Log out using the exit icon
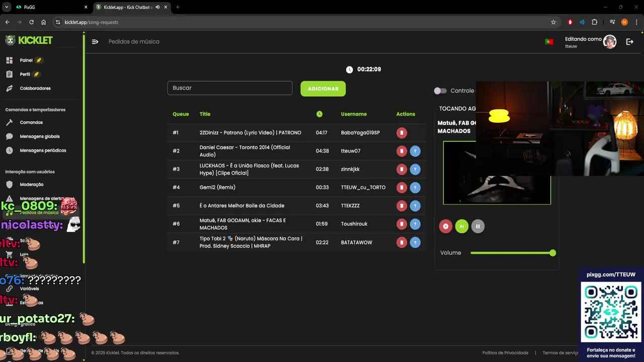644x362 pixels. coord(629,42)
